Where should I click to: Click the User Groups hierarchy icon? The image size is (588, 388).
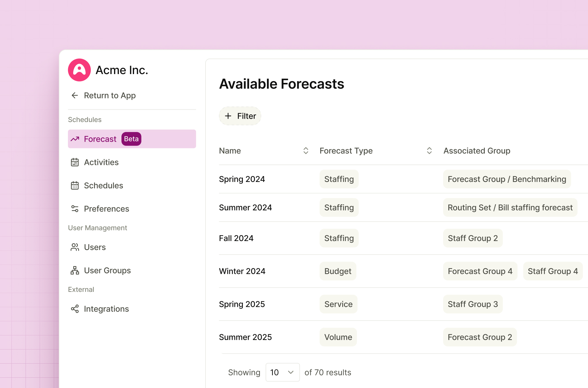(75, 270)
